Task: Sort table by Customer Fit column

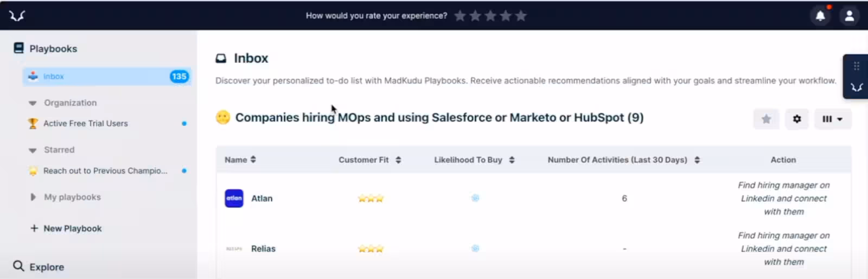Action: 398,160
